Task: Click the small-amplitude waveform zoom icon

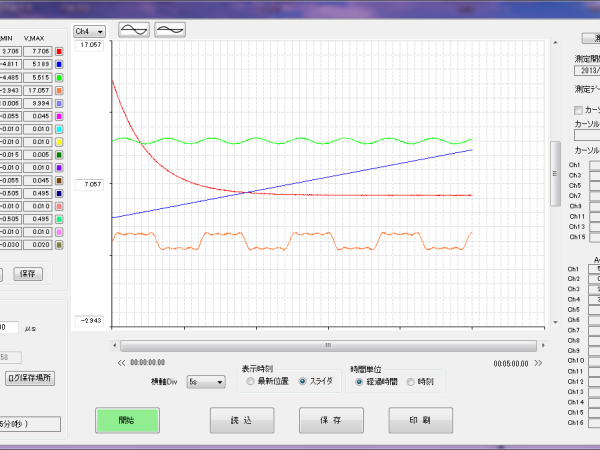Action: click(170, 30)
